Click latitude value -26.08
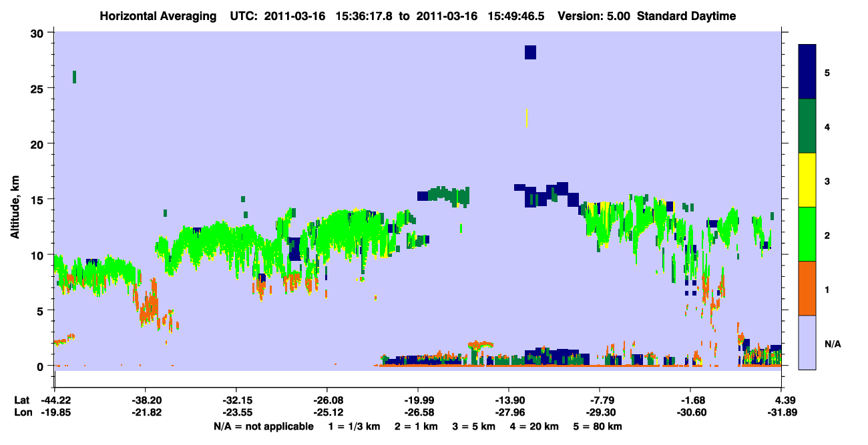This screenshot has height=445, width=868. click(327, 400)
